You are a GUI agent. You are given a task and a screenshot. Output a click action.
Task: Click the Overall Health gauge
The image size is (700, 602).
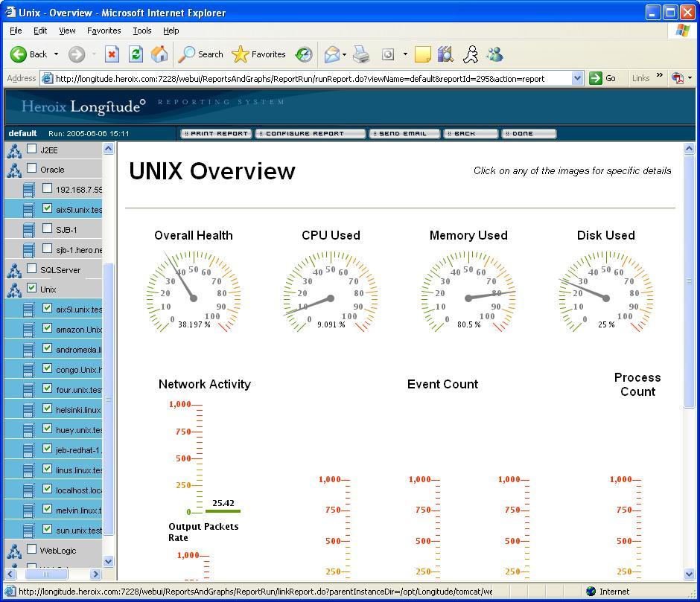pyautogui.click(x=193, y=292)
